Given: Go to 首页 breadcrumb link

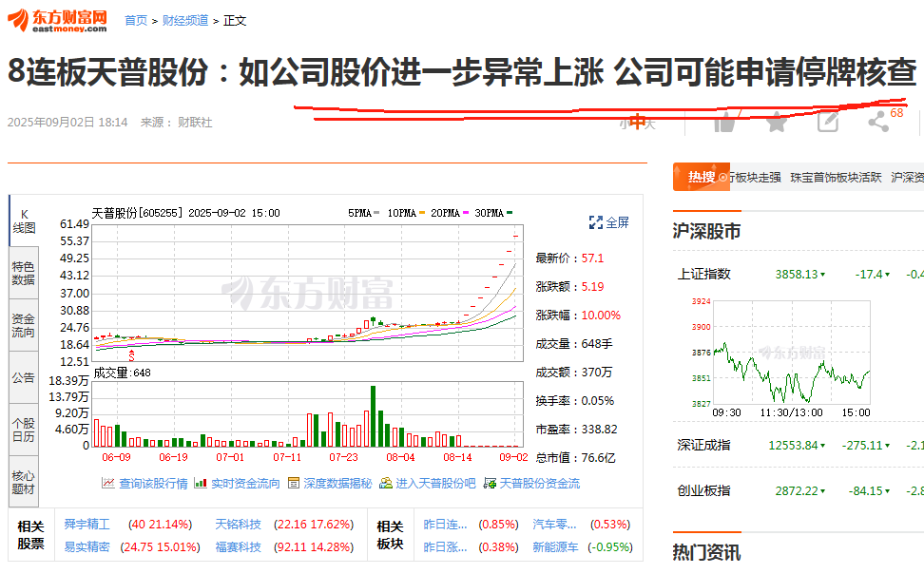Looking at the screenshot, I should [x=136, y=21].
